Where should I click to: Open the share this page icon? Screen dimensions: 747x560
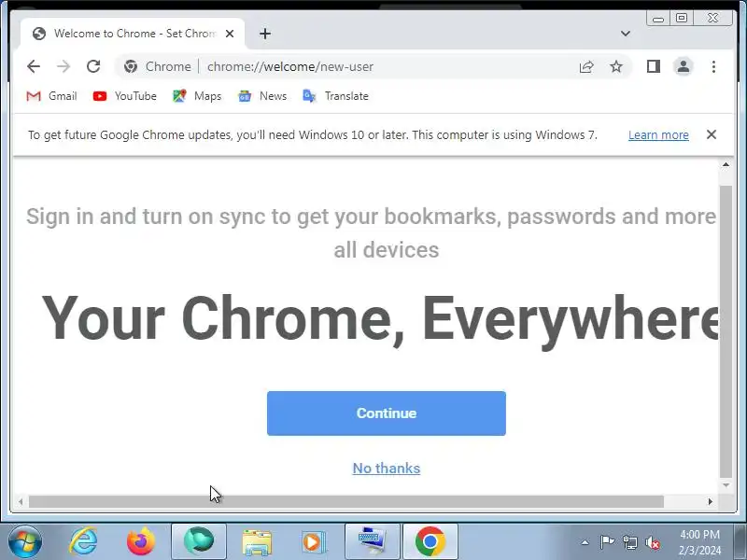(586, 66)
